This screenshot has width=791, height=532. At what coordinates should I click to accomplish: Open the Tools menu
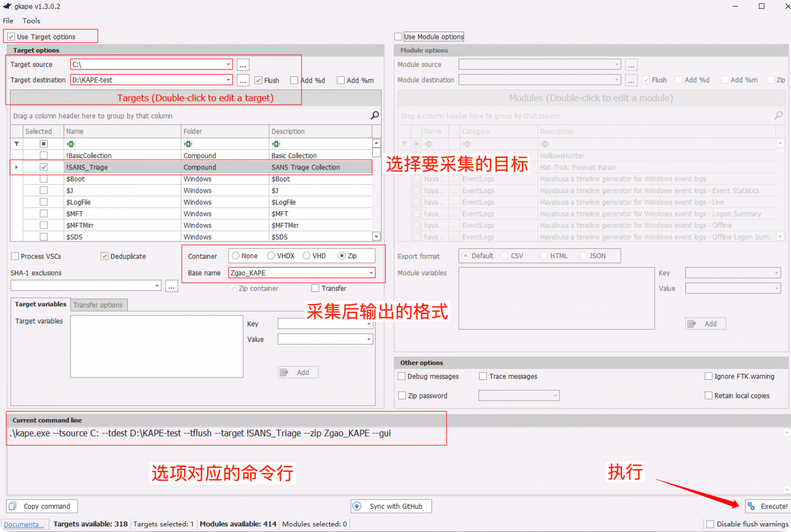click(31, 21)
